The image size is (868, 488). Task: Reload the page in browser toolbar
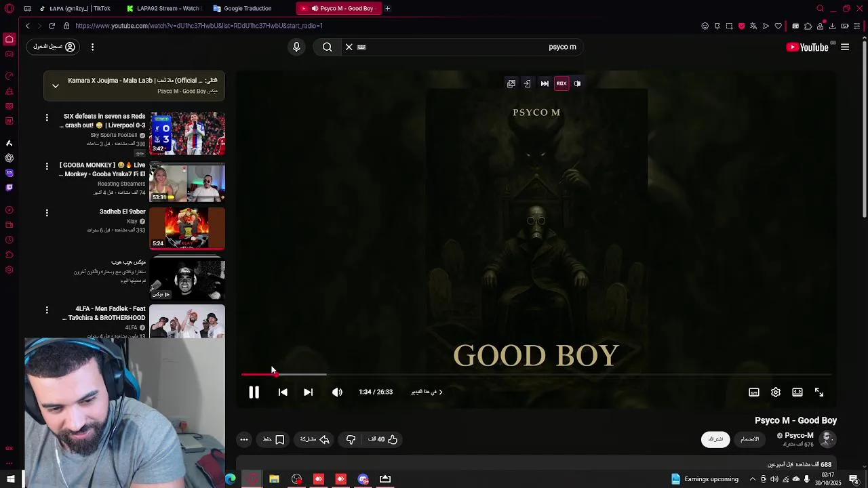pyautogui.click(x=52, y=26)
